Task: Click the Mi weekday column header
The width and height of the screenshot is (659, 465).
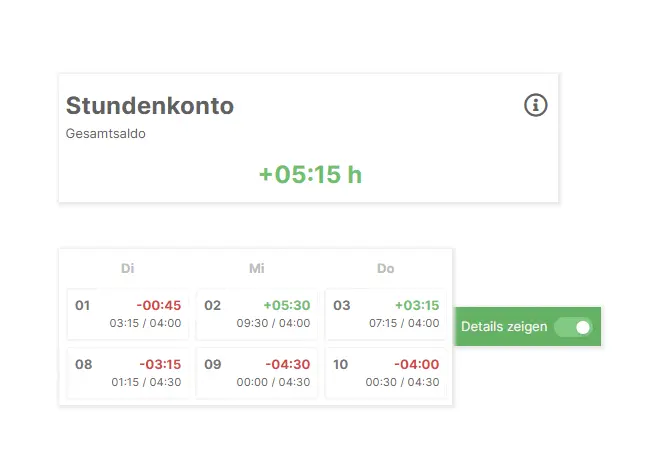Action: click(x=257, y=268)
